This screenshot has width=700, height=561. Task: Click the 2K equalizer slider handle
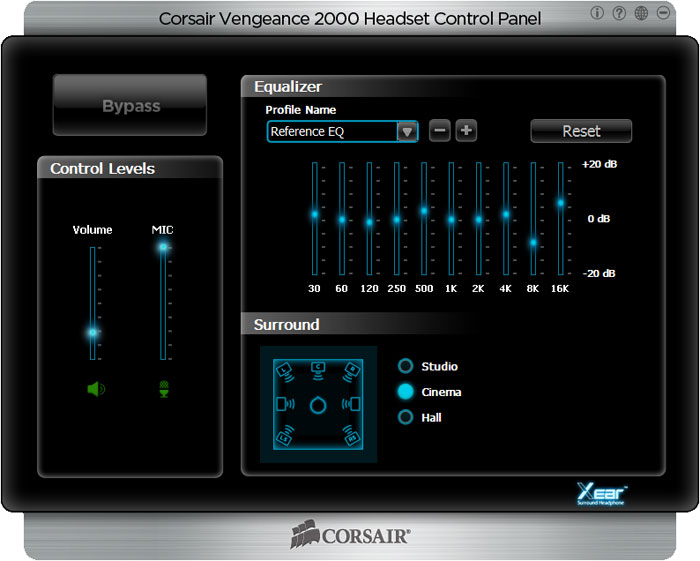479,220
